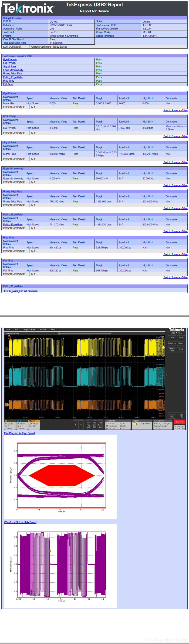
Task: Click the orange T trigger position marker
Action: click(9, 337)
